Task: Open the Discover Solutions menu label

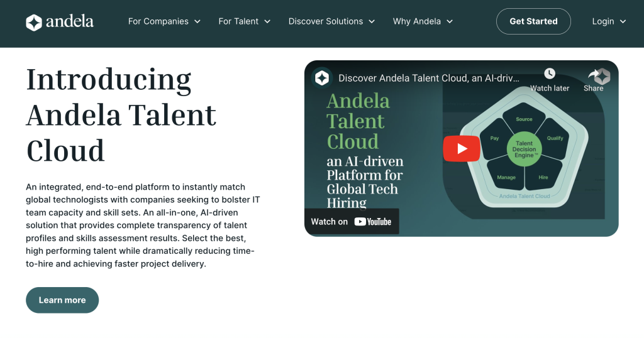Action: 326,21
